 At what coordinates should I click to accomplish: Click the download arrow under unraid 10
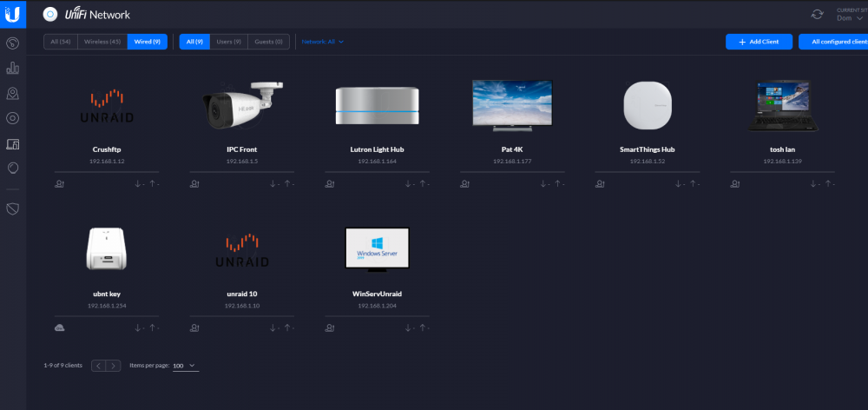coord(273,328)
